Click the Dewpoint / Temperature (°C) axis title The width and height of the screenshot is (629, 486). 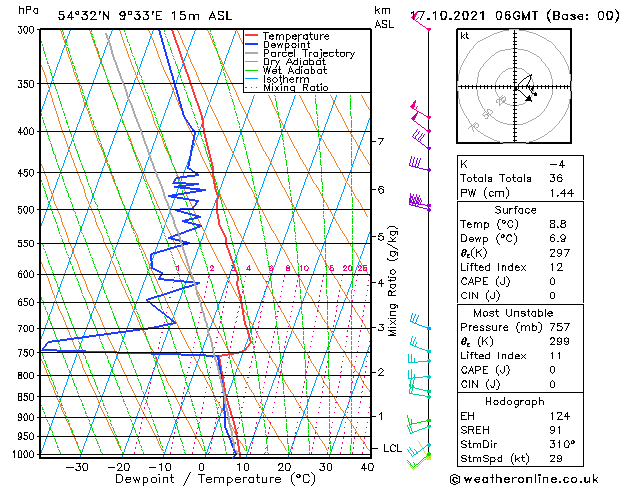click(x=215, y=479)
